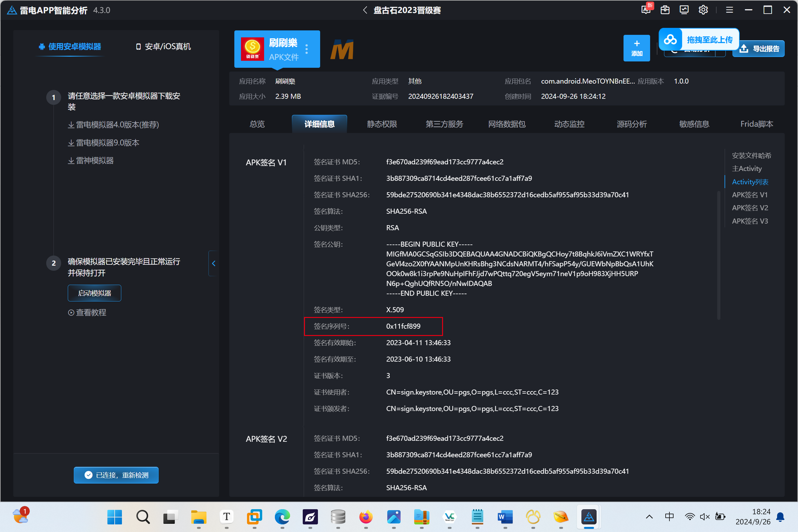Open the 总览 tab
The image size is (798, 532).
(x=257, y=124)
